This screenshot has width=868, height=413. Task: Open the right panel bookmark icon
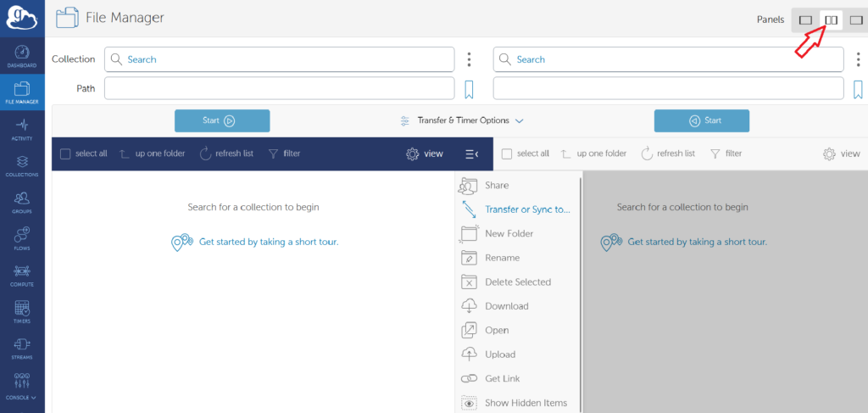858,89
